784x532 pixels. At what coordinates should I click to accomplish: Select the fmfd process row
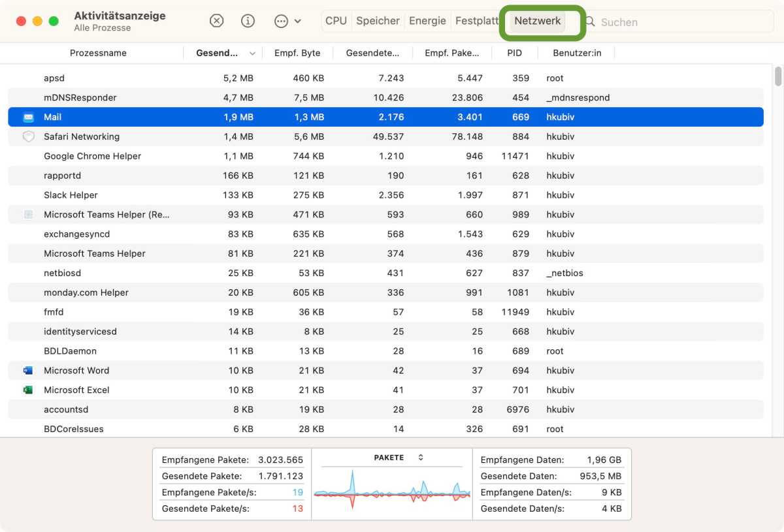385,312
